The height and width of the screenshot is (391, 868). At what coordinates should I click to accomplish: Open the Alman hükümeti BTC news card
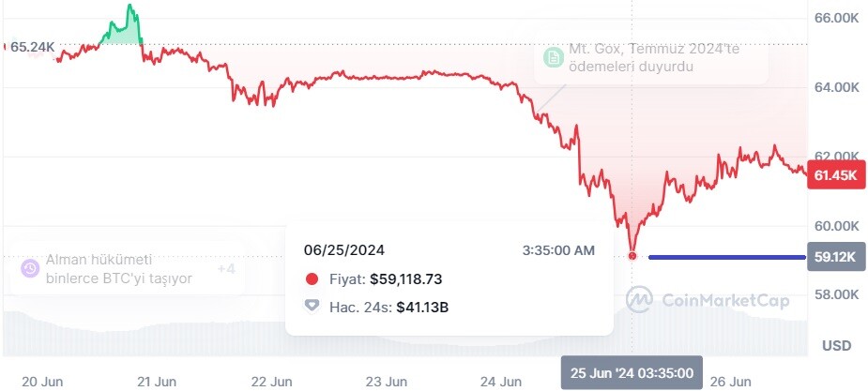click(x=128, y=269)
